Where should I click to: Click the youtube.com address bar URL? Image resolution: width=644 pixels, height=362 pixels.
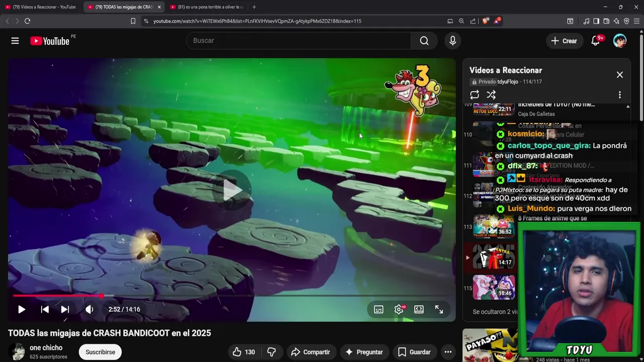point(257,21)
